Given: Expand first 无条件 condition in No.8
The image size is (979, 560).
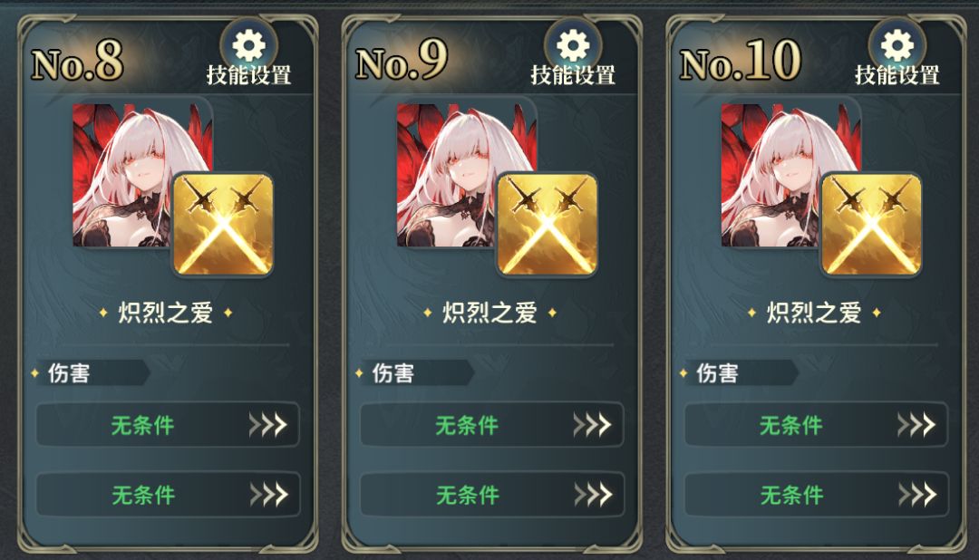Looking at the screenshot, I should point(168,425).
